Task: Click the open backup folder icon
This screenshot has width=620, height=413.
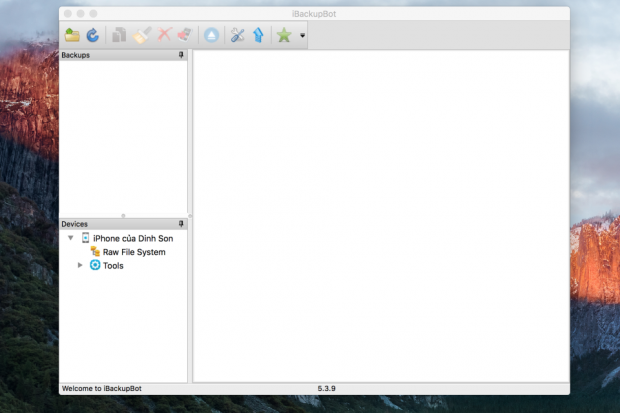Action: click(72, 35)
